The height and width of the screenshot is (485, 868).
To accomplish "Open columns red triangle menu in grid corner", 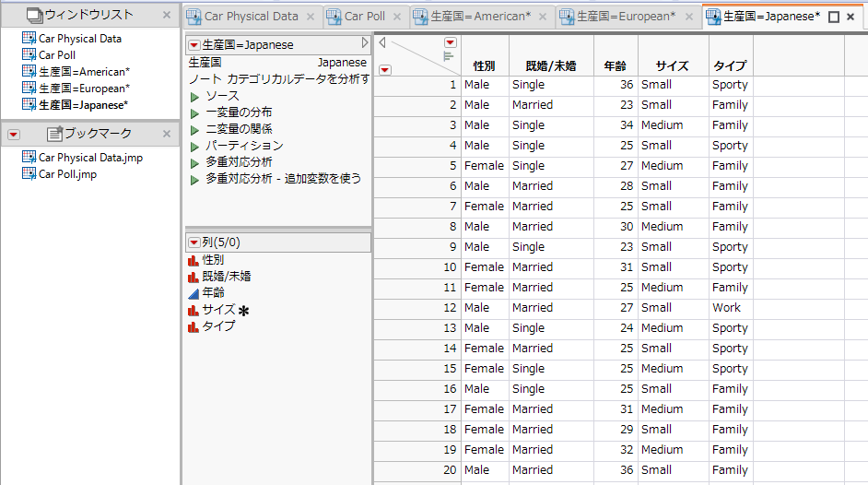I will click(451, 42).
